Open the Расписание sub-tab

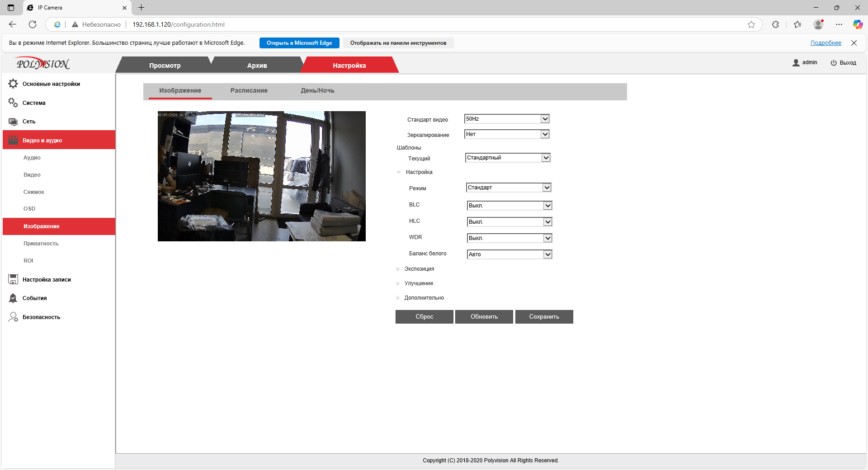(249, 90)
